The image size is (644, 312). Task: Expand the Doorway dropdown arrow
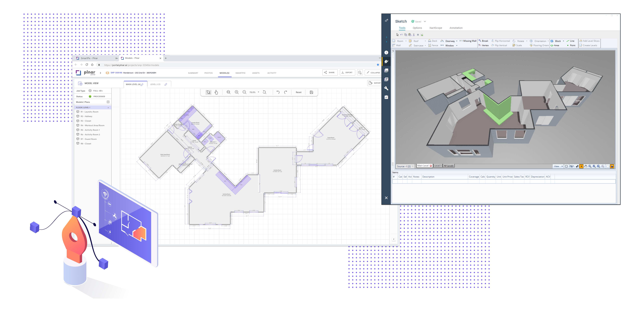[x=457, y=41]
